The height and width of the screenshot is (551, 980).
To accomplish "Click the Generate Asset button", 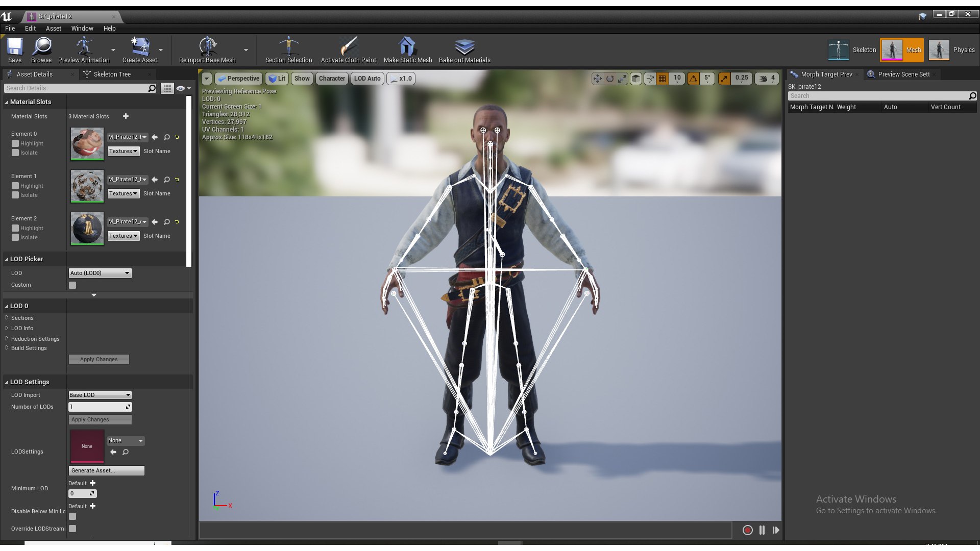I will point(106,470).
